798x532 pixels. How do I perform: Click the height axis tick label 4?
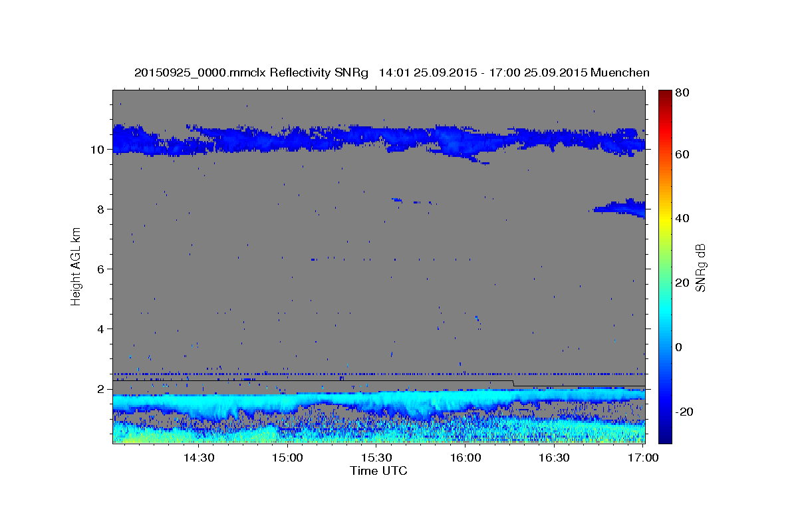click(101, 329)
